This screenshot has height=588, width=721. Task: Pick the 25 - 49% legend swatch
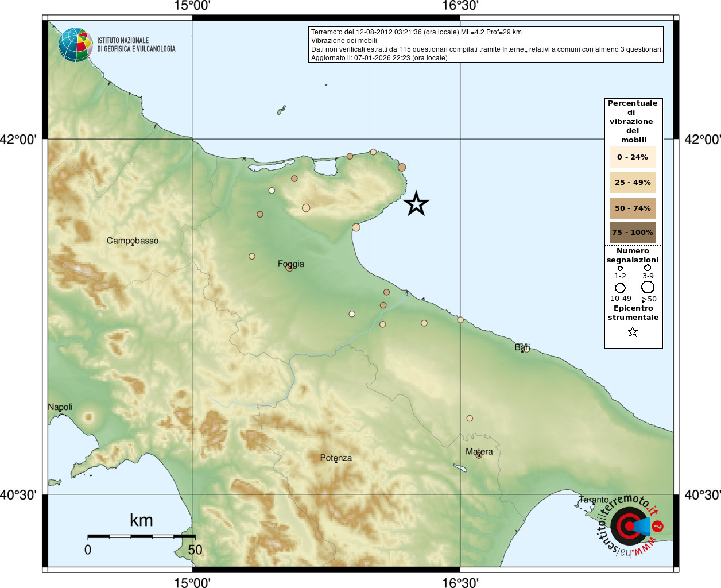click(632, 183)
